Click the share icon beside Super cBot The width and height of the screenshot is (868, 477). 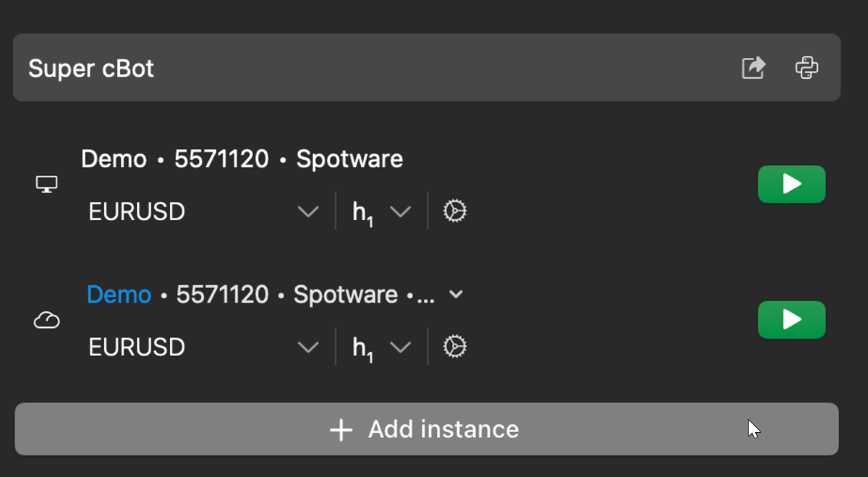click(x=754, y=68)
